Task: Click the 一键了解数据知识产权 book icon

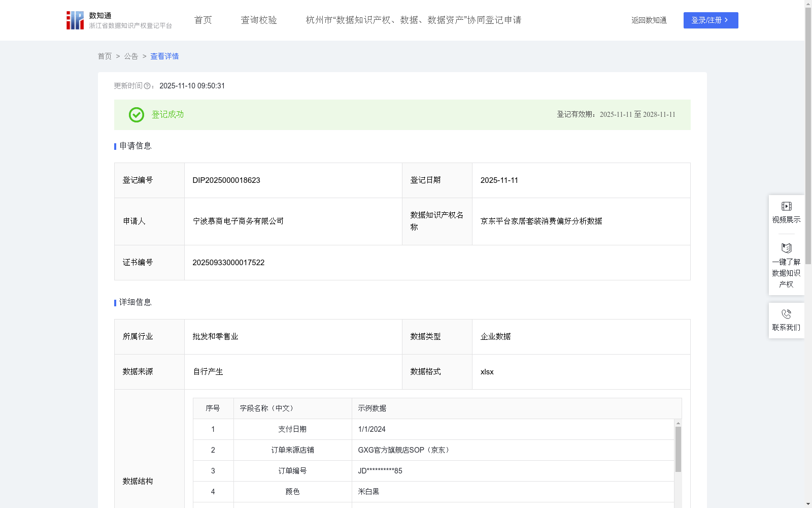Action: (786, 248)
